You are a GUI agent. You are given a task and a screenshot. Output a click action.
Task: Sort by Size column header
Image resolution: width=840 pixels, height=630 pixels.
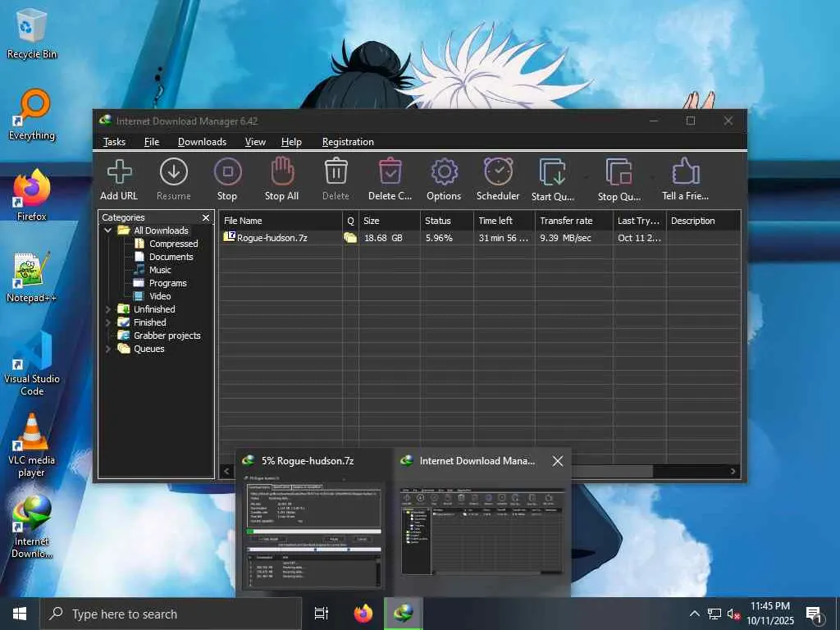[x=390, y=221]
